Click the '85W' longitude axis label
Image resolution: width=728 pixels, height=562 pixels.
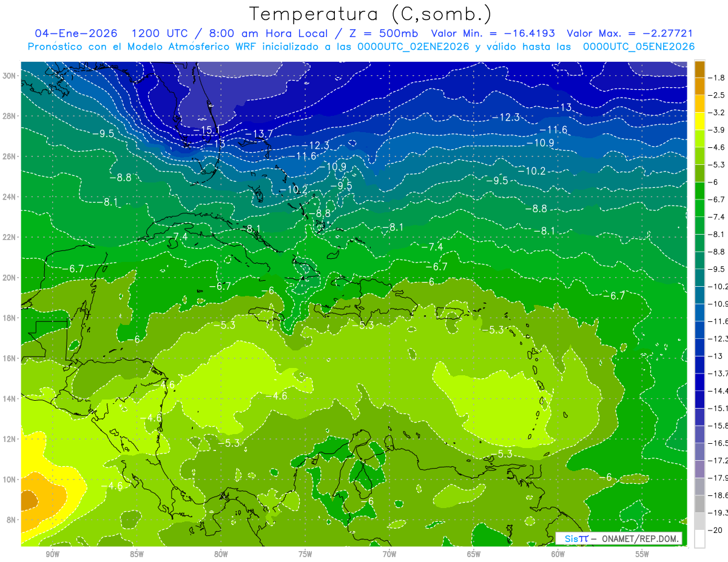pyautogui.click(x=137, y=554)
